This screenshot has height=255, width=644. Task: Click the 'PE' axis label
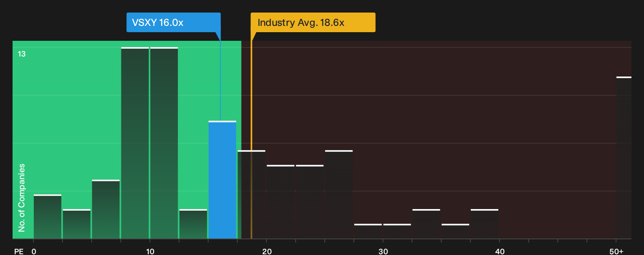point(19,251)
